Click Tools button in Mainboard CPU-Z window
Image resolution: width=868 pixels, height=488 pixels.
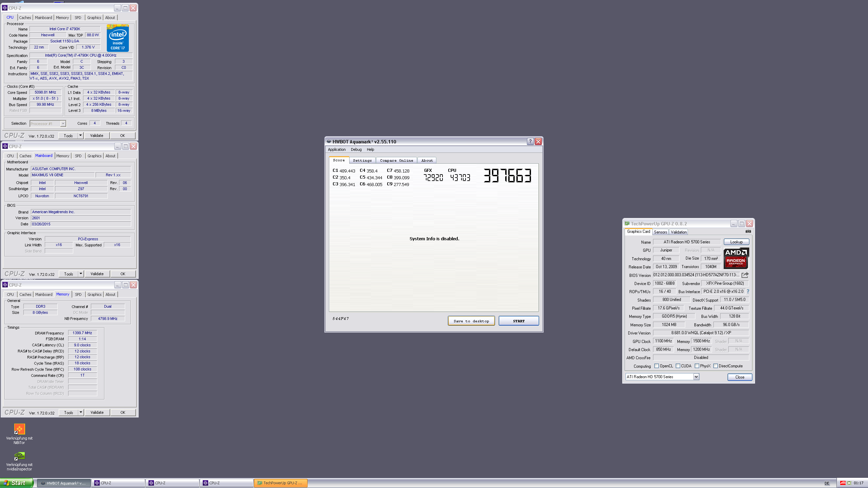coord(68,274)
